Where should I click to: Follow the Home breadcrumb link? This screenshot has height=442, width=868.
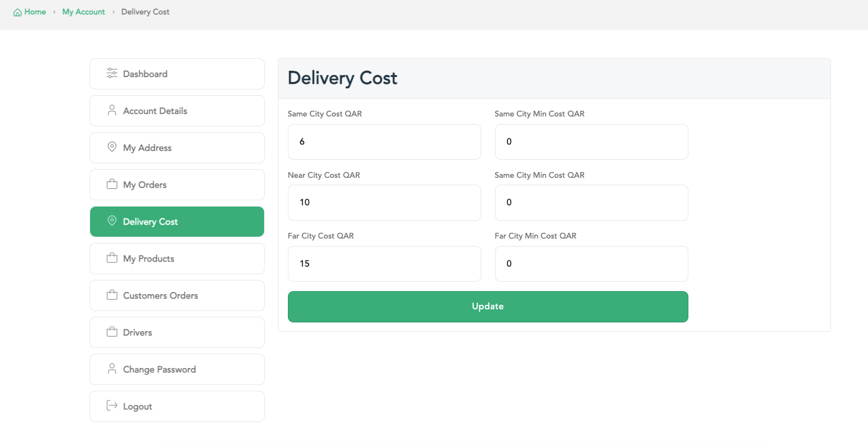(x=35, y=12)
